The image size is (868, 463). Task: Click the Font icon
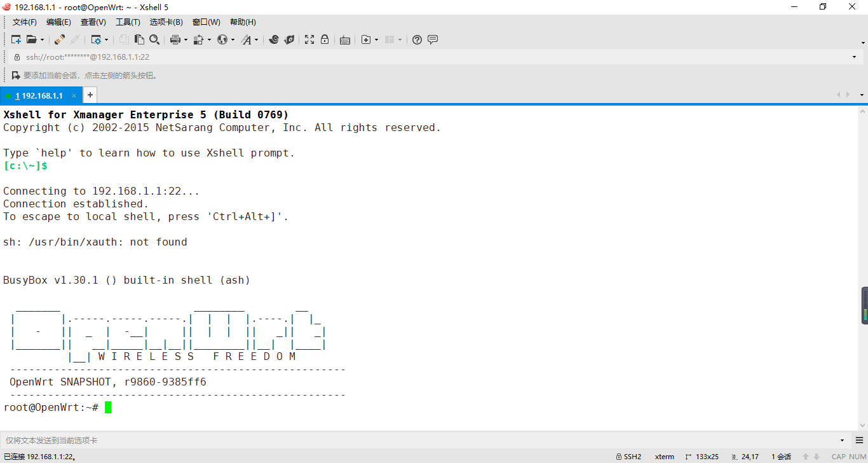click(247, 39)
